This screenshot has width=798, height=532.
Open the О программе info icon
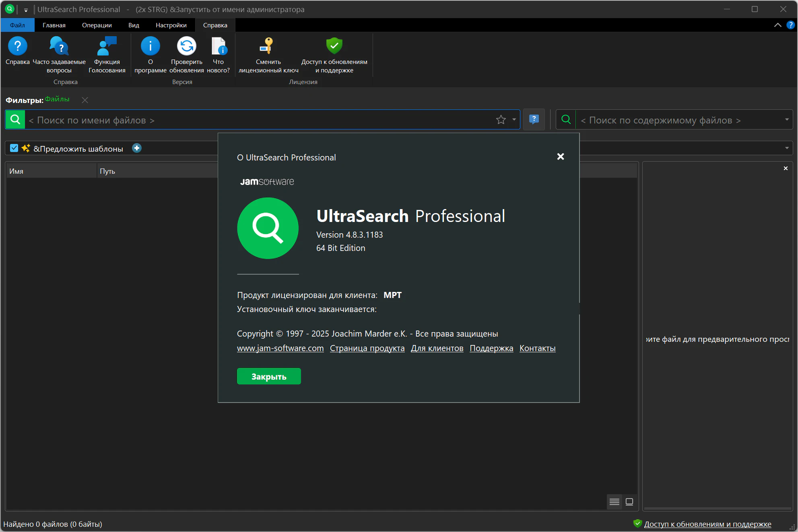pyautogui.click(x=150, y=46)
